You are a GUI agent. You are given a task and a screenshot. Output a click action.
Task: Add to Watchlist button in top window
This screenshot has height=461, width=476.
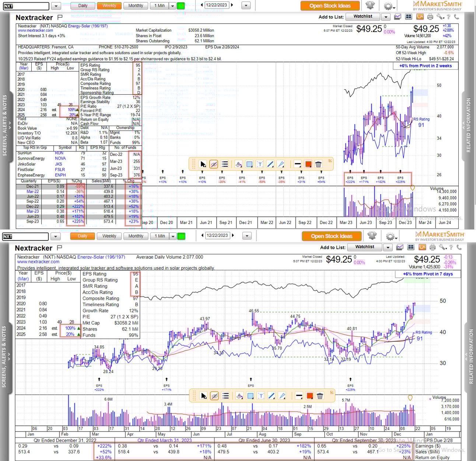click(363, 16)
